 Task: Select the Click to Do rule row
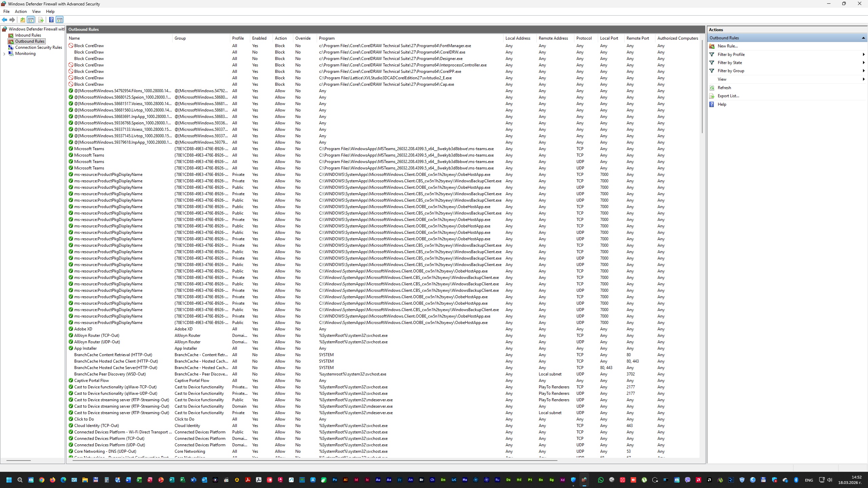pos(383,419)
